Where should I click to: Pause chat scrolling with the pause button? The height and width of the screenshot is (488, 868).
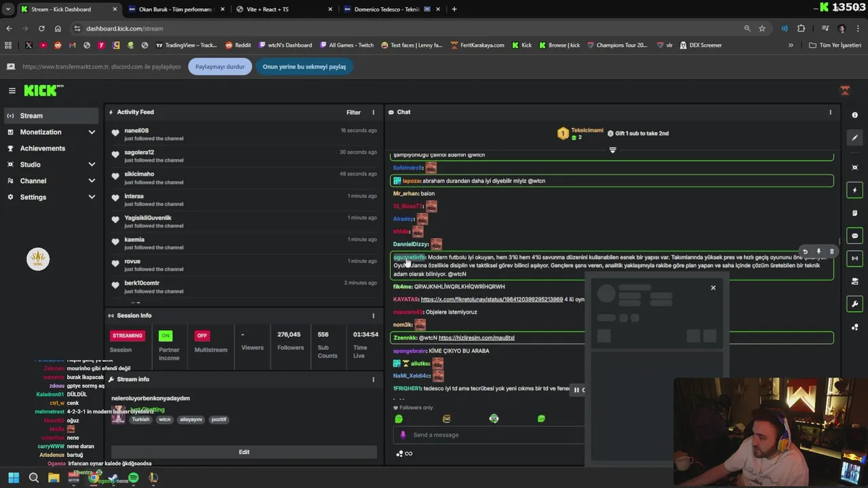[576, 390]
